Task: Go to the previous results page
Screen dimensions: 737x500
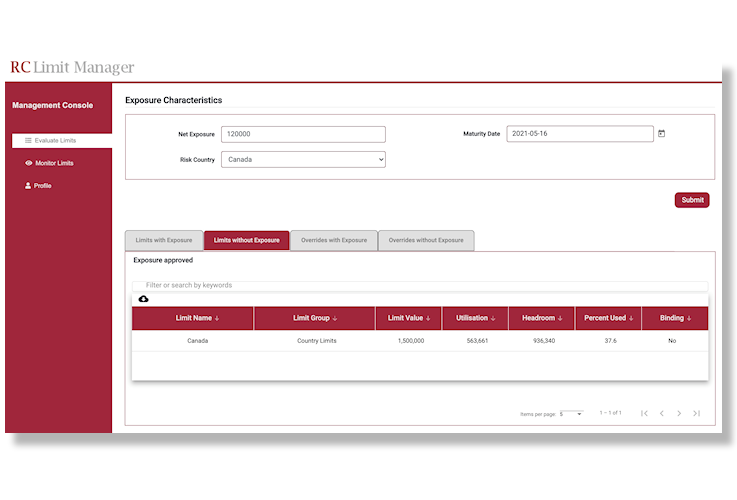Action: [x=661, y=413]
